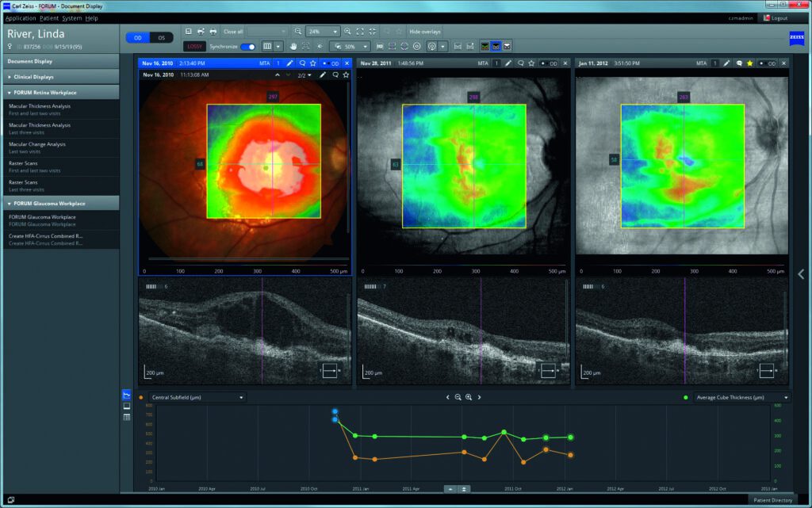
Task: Open the 2/2 image selector dropdown
Action: pos(304,75)
